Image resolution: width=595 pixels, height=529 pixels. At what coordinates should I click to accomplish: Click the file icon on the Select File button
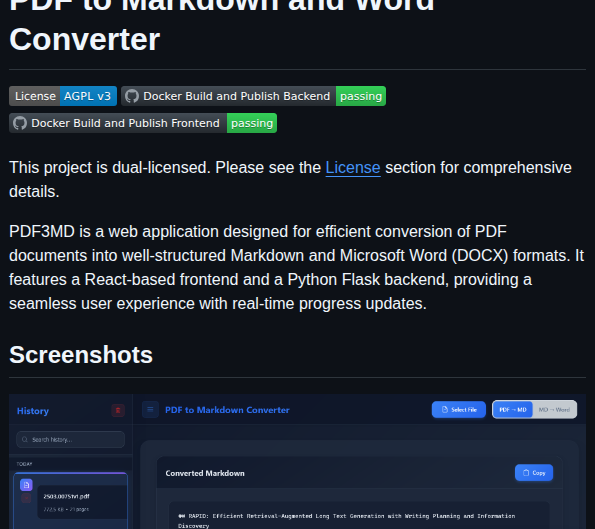pos(445,409)
